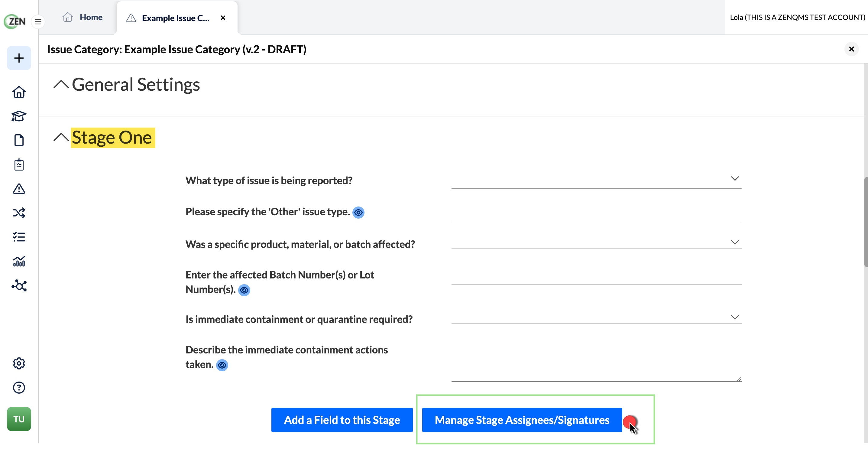868x465 pixels.
Task: Open the Settings gear icon
Action: 19,363
